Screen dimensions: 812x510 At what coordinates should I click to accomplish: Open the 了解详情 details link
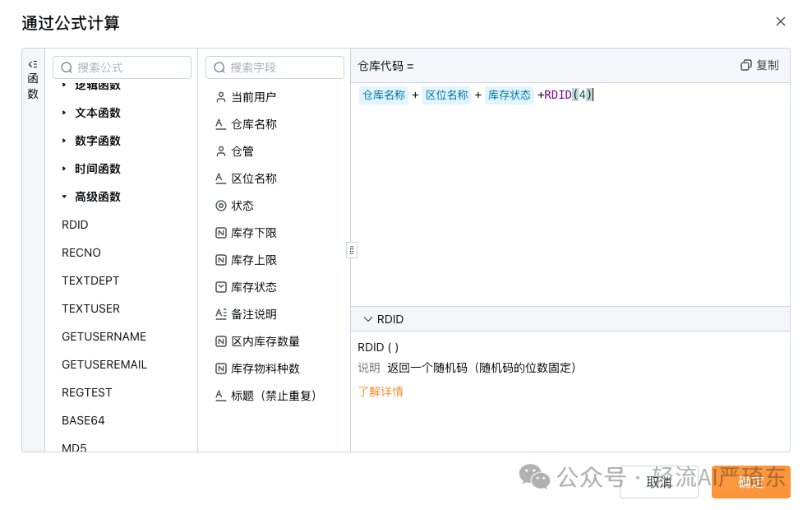[x=380, y=392]
